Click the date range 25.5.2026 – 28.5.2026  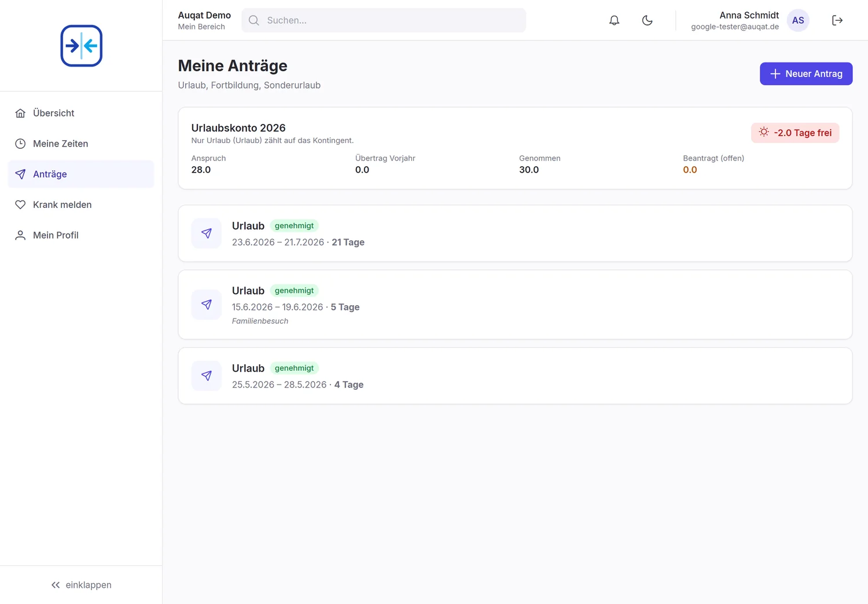tap(279, 385)
